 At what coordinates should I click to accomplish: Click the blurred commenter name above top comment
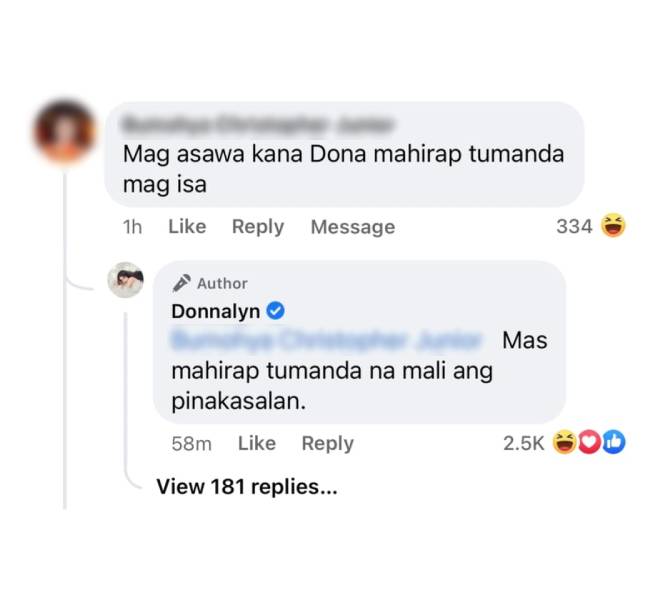(257, 125)
